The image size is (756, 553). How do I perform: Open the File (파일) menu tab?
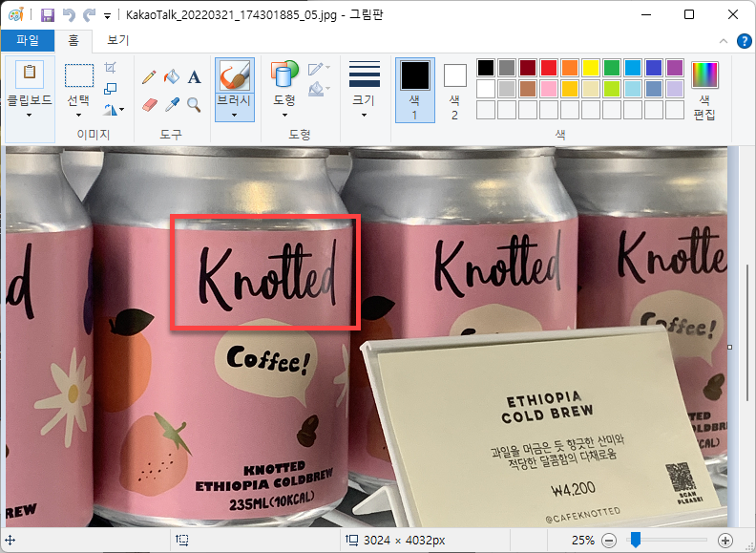[x=28, y=40]
